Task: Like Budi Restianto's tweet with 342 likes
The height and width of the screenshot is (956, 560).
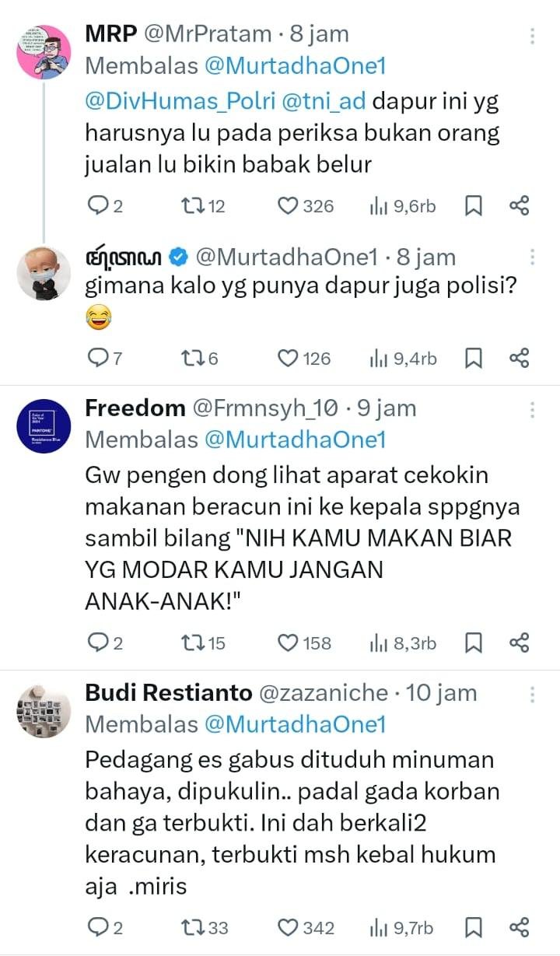Action: [x=289, y=928]
